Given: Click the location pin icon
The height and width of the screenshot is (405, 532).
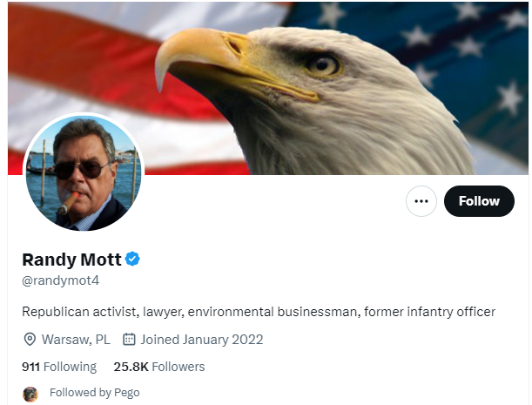Looking at the screenshot, I should (30, 340).
